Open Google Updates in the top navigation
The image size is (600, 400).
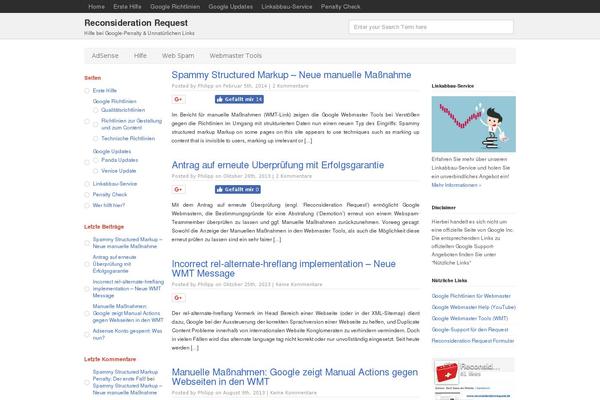230,7
